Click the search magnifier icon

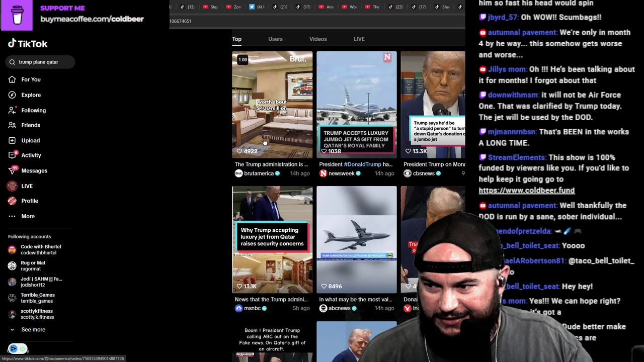coord(13,62)
